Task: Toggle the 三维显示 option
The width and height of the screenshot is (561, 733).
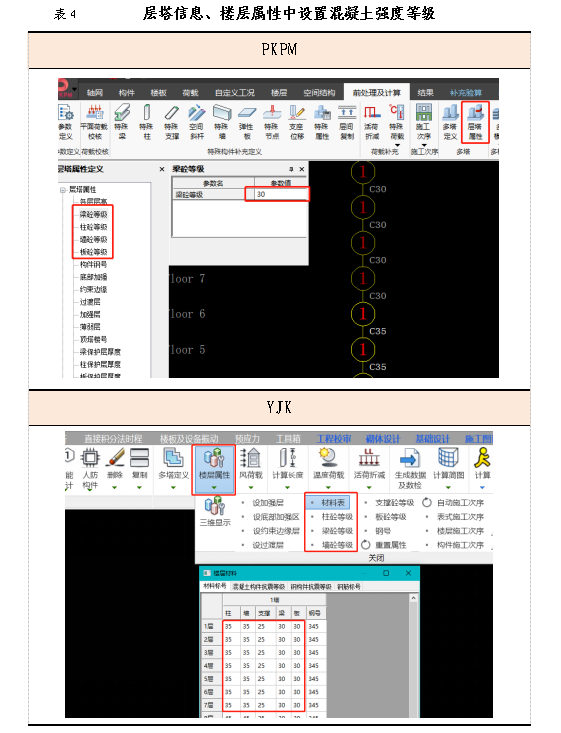Action: (215, 512)
